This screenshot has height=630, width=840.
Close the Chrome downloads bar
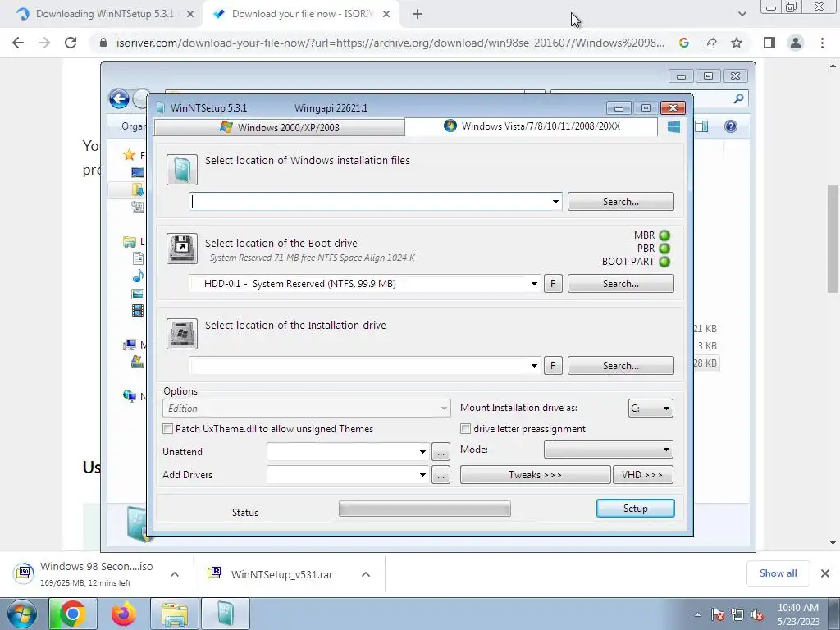click(x=825, y=573)
